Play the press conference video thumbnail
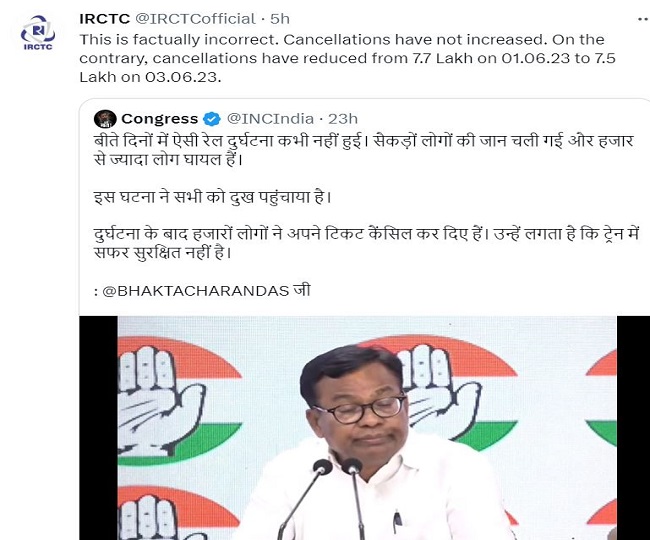 click(x=364, y=428)
